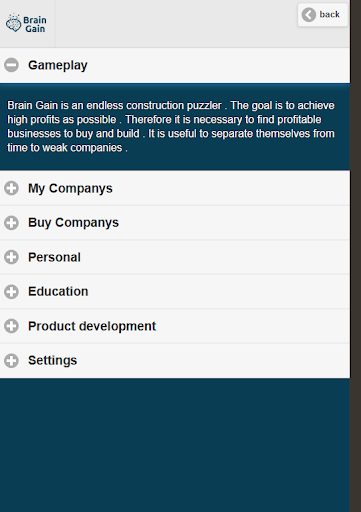The height and width of the screenshot is (512, 361).
Task: Click the Gameplay section title
Action: click(58, 65)
